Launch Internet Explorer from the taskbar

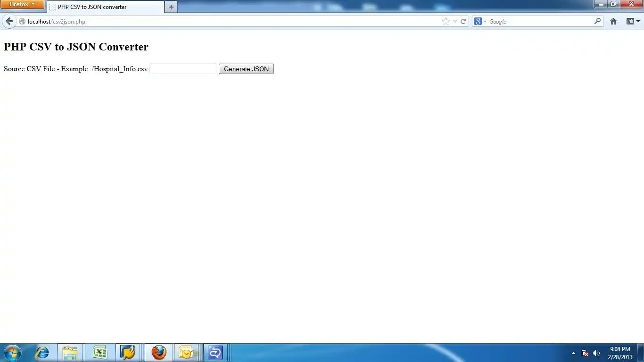tap(42, 353)
